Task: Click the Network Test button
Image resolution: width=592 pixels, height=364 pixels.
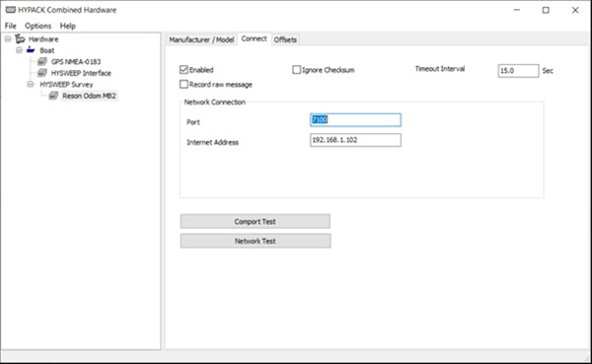Action: click(x=256, y=241)
